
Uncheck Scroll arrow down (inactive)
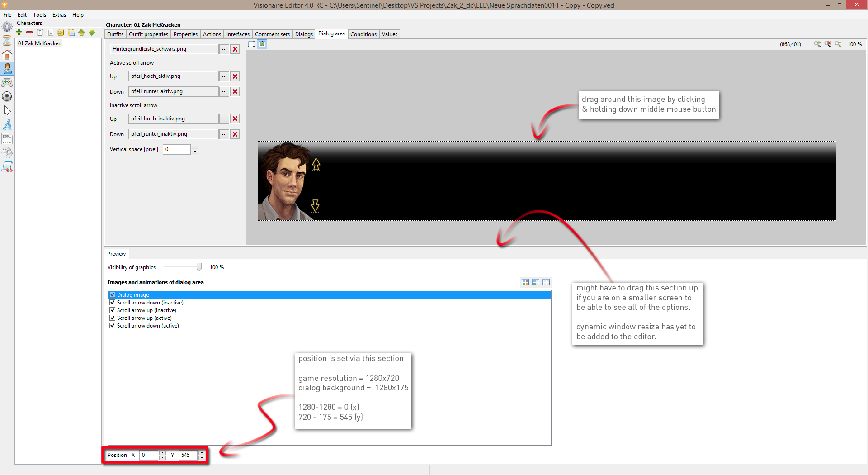(113, 302)
